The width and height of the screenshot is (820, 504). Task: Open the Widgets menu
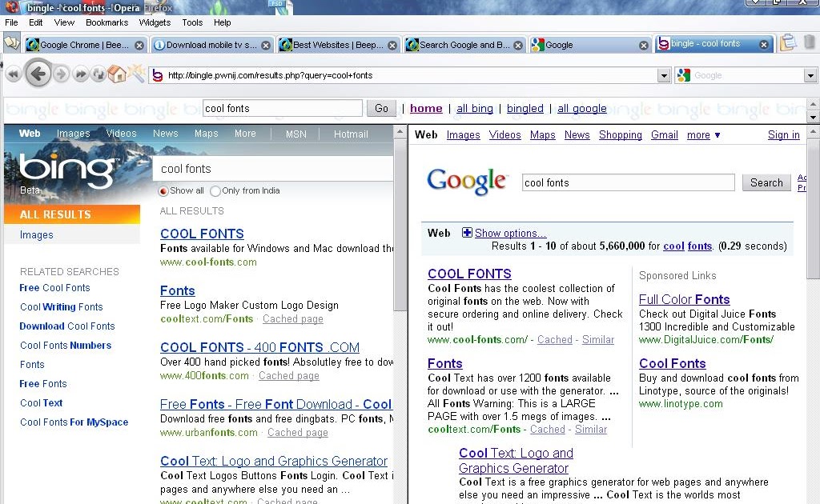tap(155, 22)
